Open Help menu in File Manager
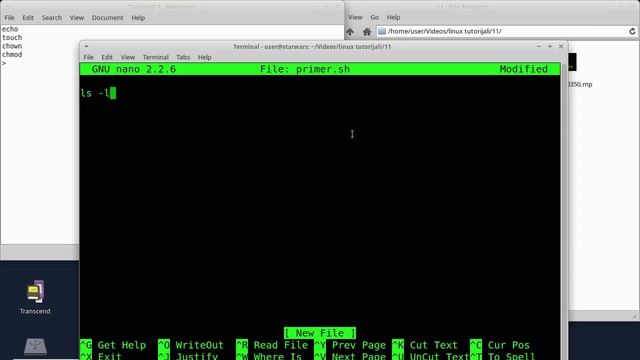This screenshot has width=640, height=360. (393, 17)
